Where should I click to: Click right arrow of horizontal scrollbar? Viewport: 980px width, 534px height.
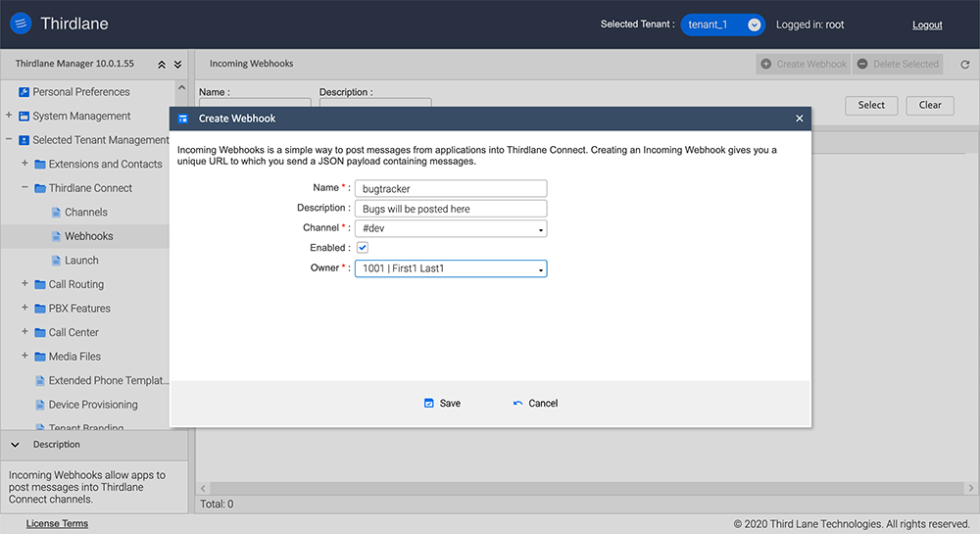(970, 488)
